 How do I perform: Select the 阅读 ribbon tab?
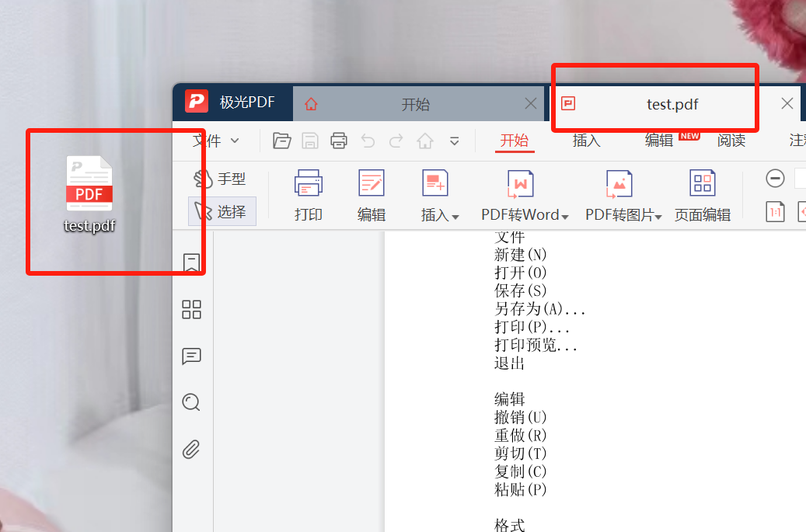coord(731,141)
